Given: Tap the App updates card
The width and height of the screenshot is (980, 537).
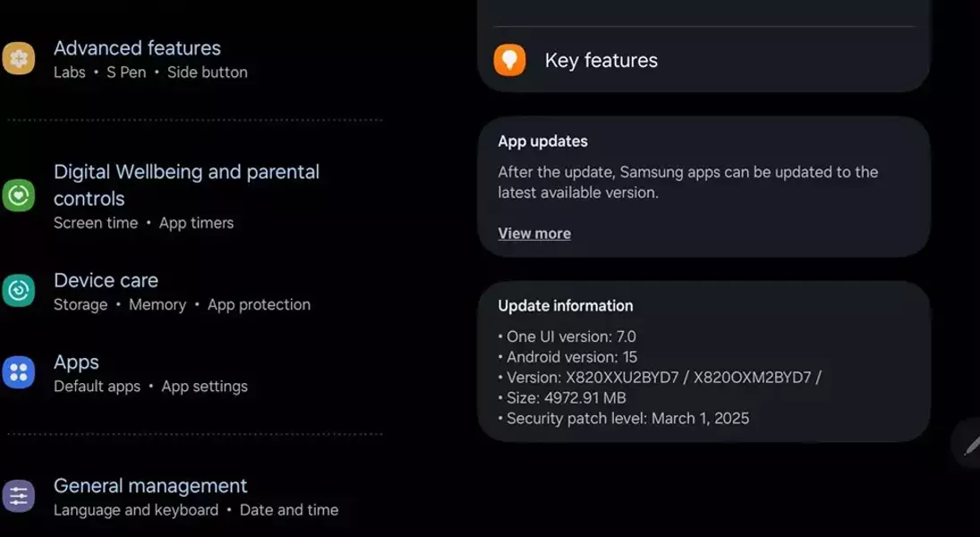Looking at the screenshot, I should 703,187.
